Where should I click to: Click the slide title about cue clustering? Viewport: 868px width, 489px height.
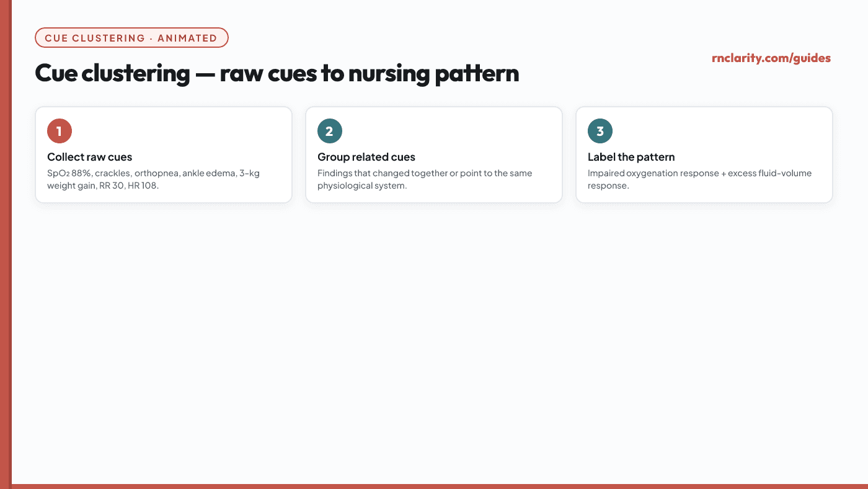(x=277, y=73)
